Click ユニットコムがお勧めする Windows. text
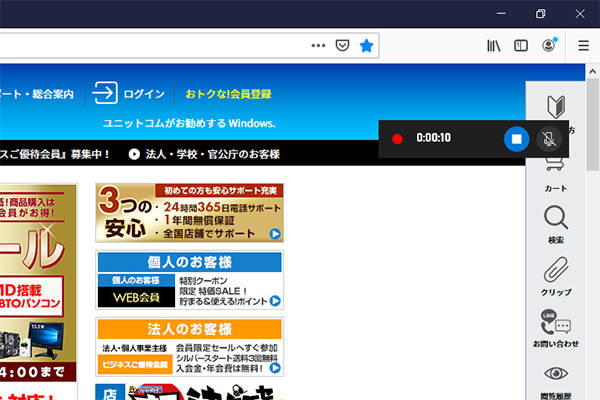 [x=189, y=123]
